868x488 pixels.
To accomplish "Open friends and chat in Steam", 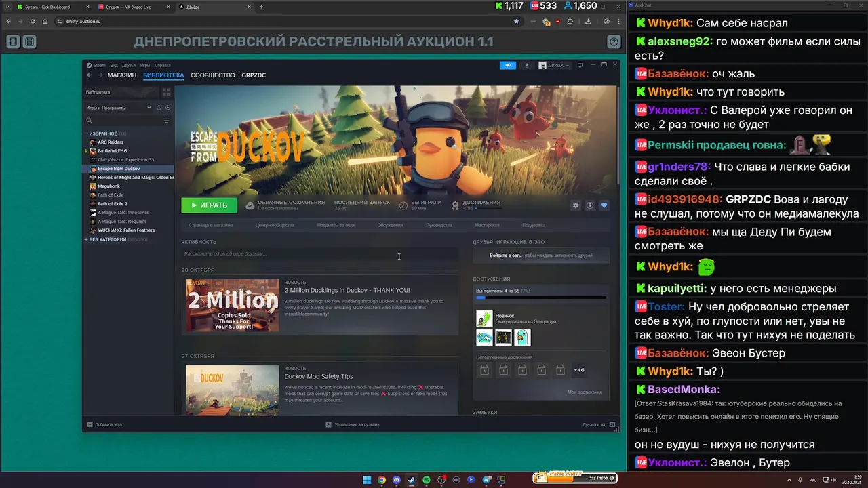I will pos(598,424).
